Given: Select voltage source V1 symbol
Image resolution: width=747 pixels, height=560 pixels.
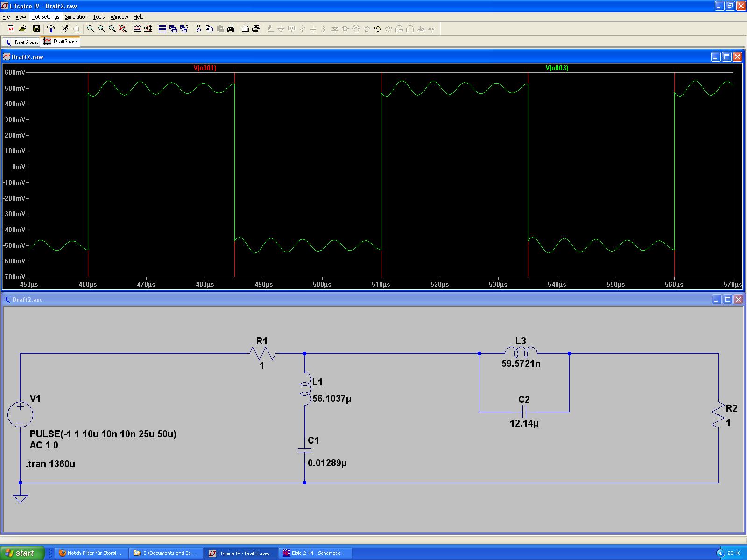Looking at the screenshot, I should [21, 414].
